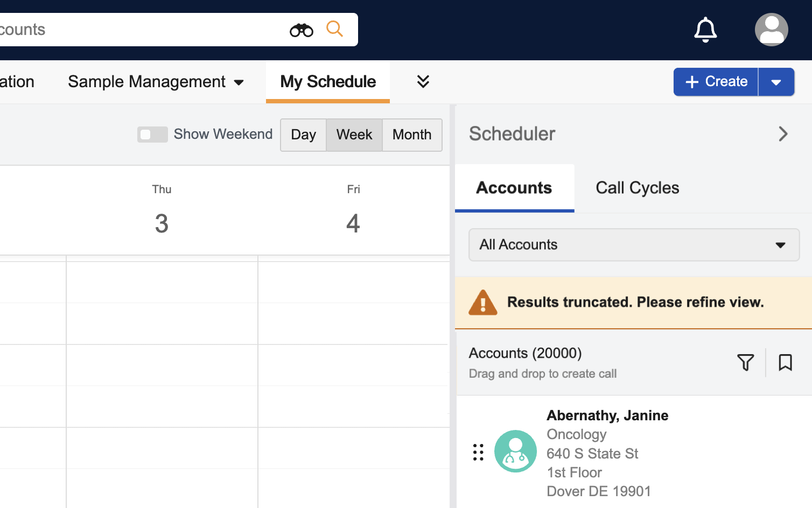Click the Create button

click(x=716, y=82)
